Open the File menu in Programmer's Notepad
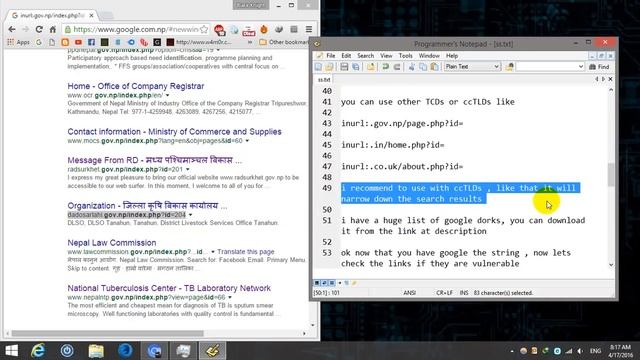The width and height of the screenshot is (640, 360). 331,56
